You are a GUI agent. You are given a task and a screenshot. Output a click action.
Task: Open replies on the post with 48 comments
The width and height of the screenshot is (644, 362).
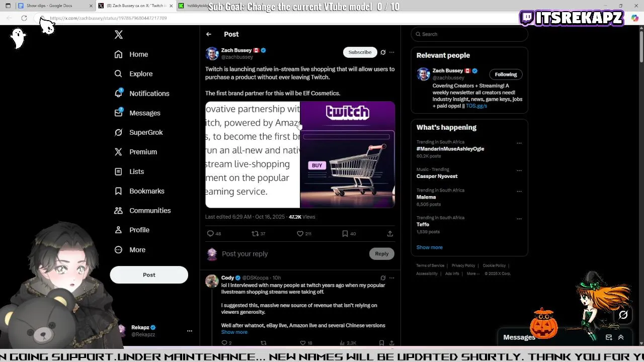pos(210,234)
